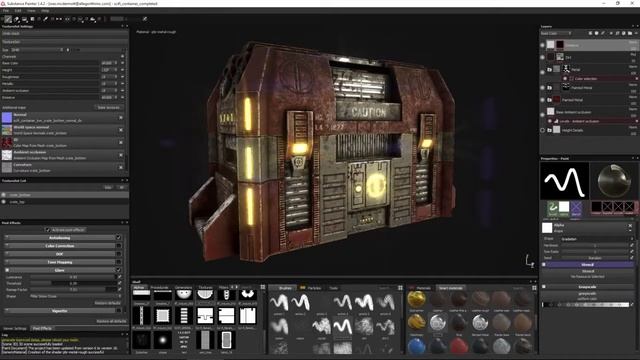The image size is (640, 360).
Task: Select the Paint brush tool in toolbar
Action: [8, 19]
